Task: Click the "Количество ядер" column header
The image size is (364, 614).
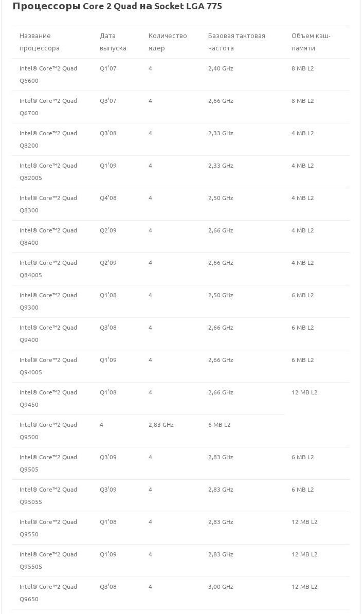Action: (168, 42)
